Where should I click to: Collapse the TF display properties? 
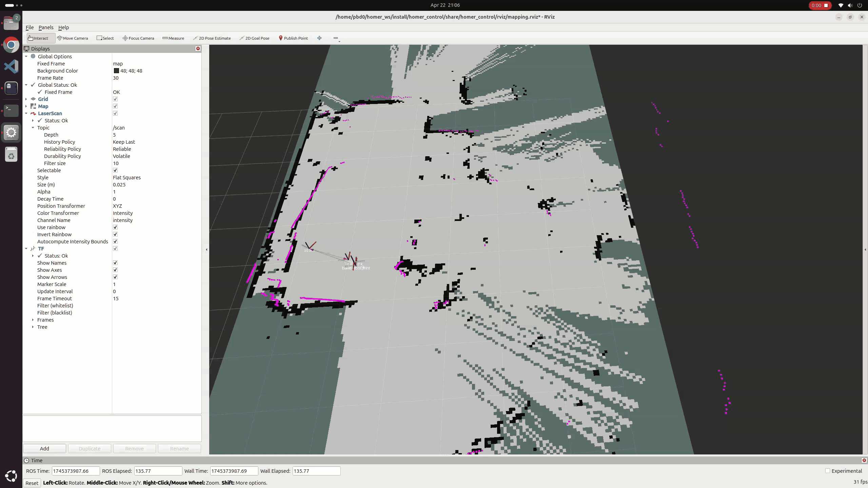(x=26, y=248)
